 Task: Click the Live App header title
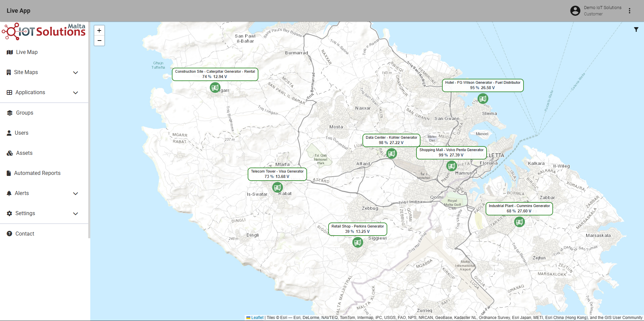[18, 11]
